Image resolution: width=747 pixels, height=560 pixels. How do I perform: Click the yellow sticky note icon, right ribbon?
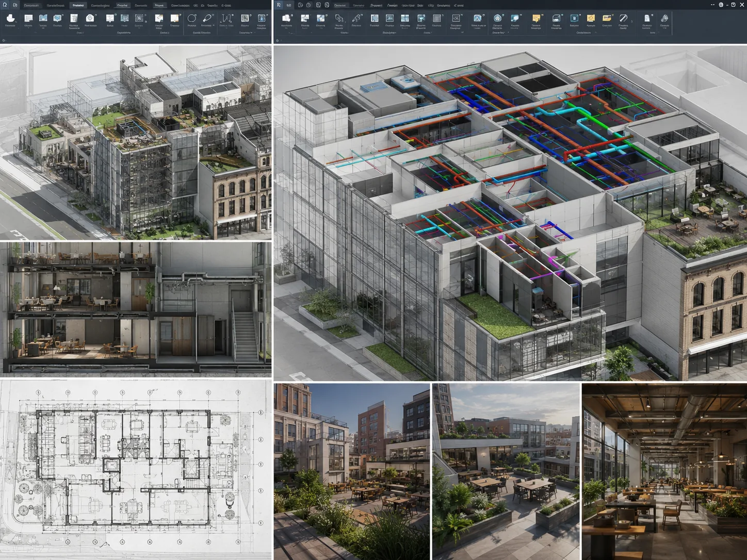(537, 18)
